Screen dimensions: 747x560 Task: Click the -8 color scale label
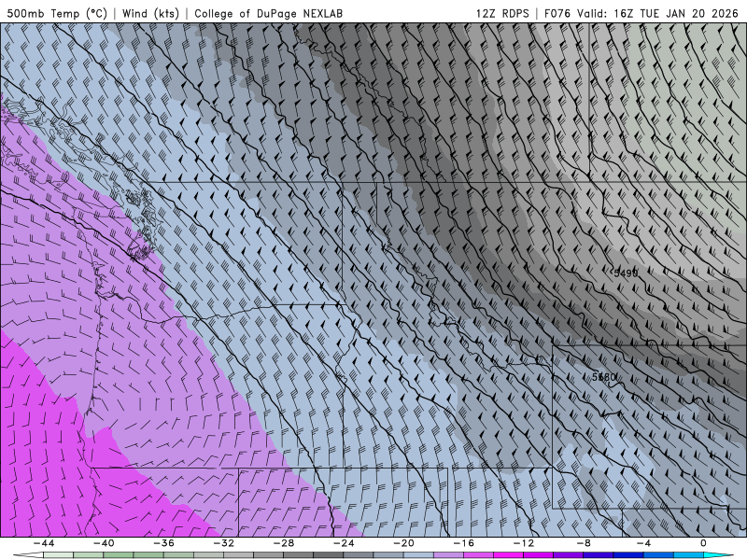pyautogui.click(x=584, y=543)
